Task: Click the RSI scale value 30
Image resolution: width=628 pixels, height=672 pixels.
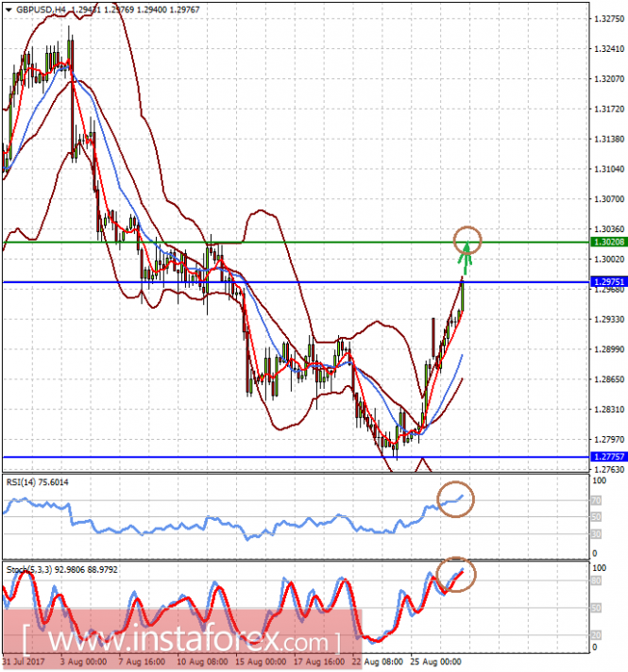Action: coord(596,534)
